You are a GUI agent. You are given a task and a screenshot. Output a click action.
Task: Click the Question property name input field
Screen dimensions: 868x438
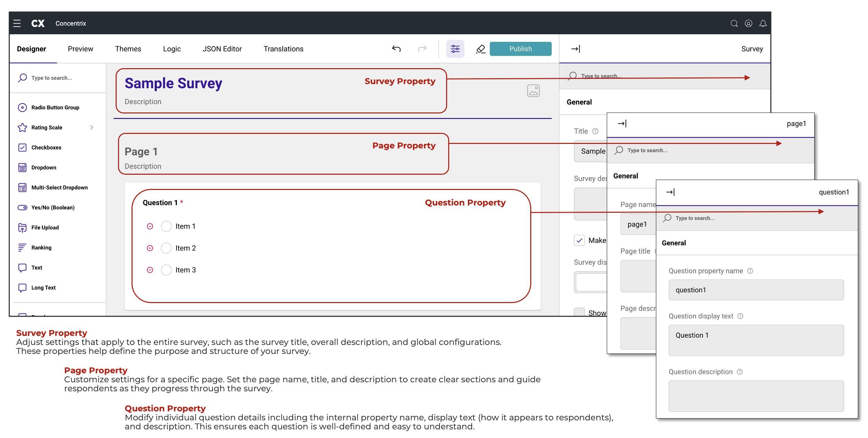(756, 290)
